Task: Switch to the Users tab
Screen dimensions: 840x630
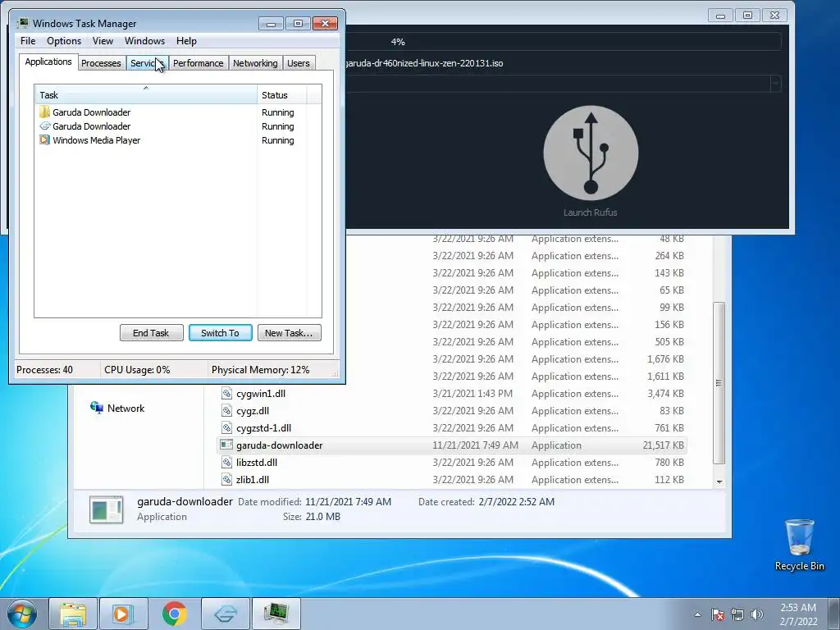Action: [299, 63]
